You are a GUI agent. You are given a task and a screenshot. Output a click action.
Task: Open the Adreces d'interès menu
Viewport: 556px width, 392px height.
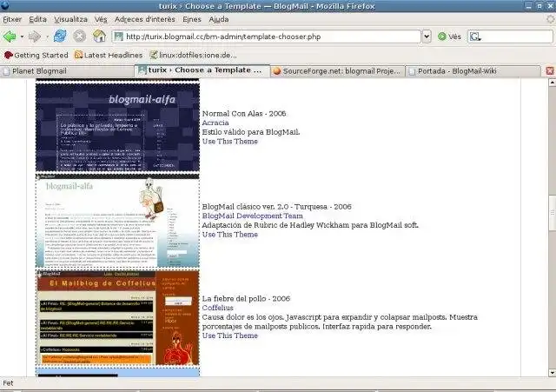tap(145, 19)
